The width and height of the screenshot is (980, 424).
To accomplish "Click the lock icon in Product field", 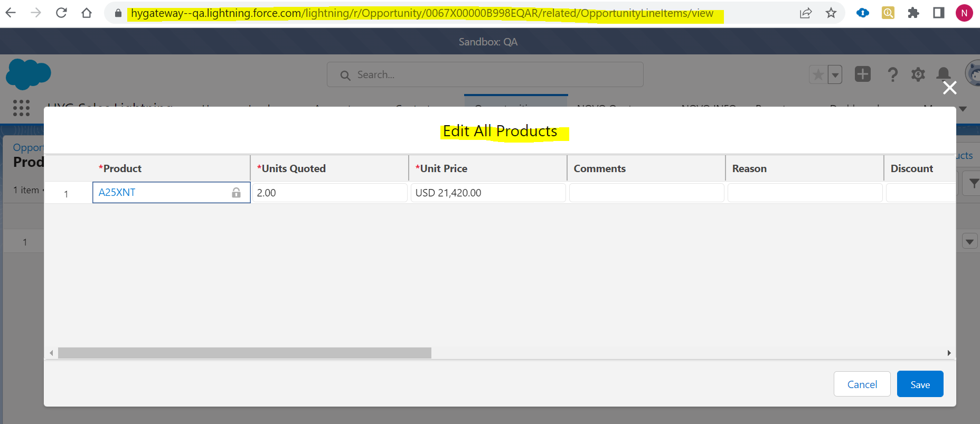I will [x=236, y=193].
